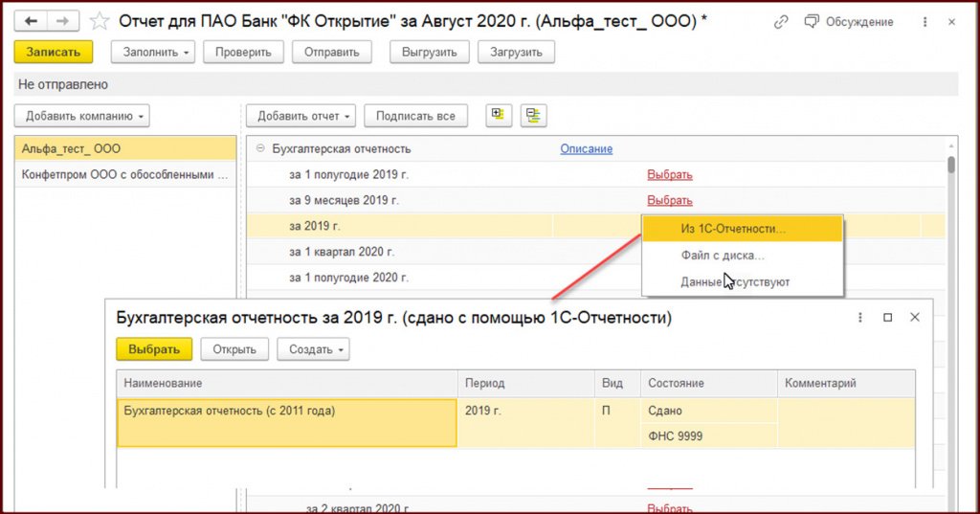Viewport: 980px width, 514px height.
Task: Select Файл с диска menu option
Action: 723,256
